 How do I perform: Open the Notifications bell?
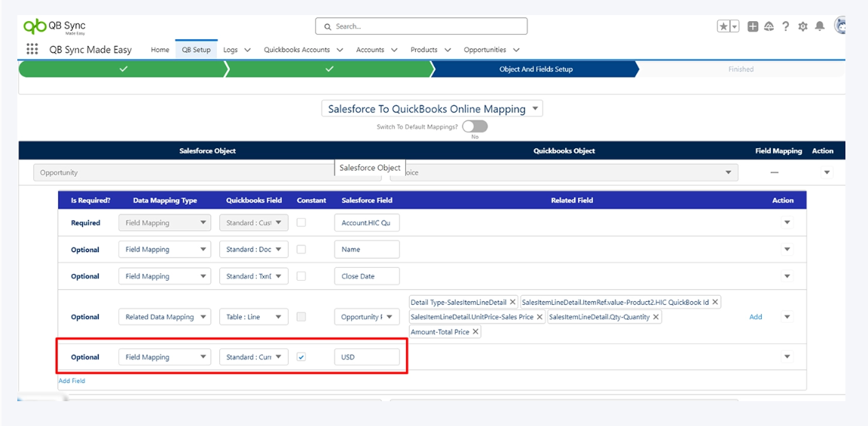[820, 26]
